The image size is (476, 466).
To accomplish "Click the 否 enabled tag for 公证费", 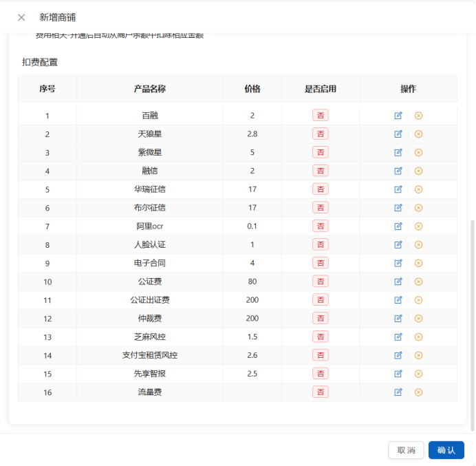I will (321, 282).
